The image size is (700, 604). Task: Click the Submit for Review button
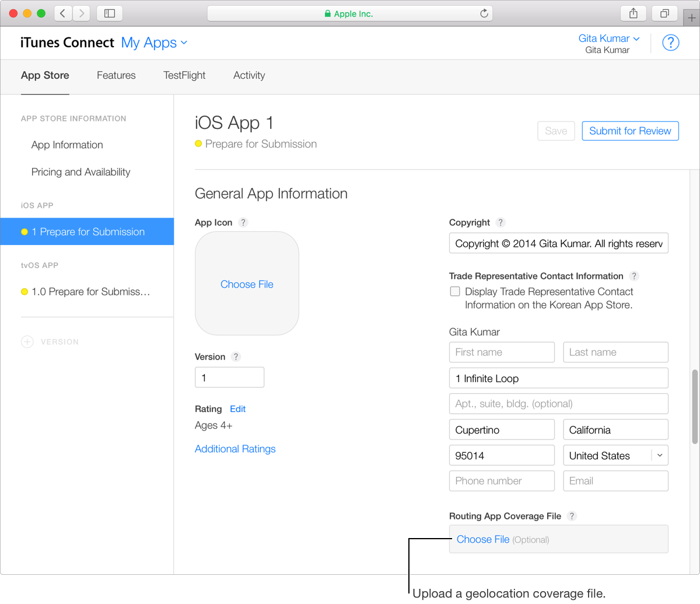(630, 131)
